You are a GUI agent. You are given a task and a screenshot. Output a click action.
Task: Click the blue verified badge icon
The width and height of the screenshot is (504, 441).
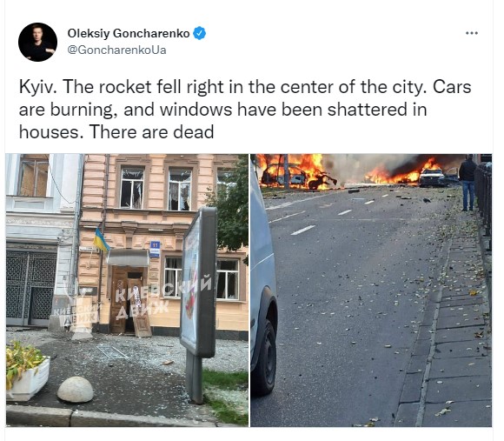pos(199,33)
